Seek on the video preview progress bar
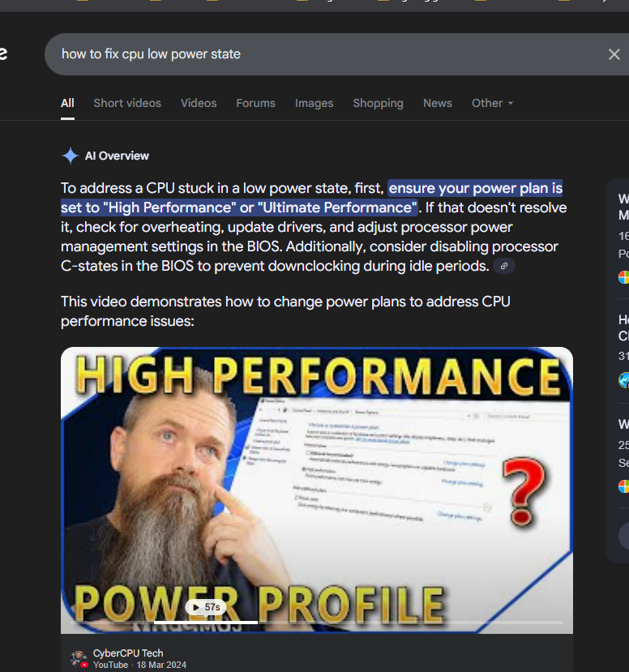The image size is (629, 672). [317, 622]
